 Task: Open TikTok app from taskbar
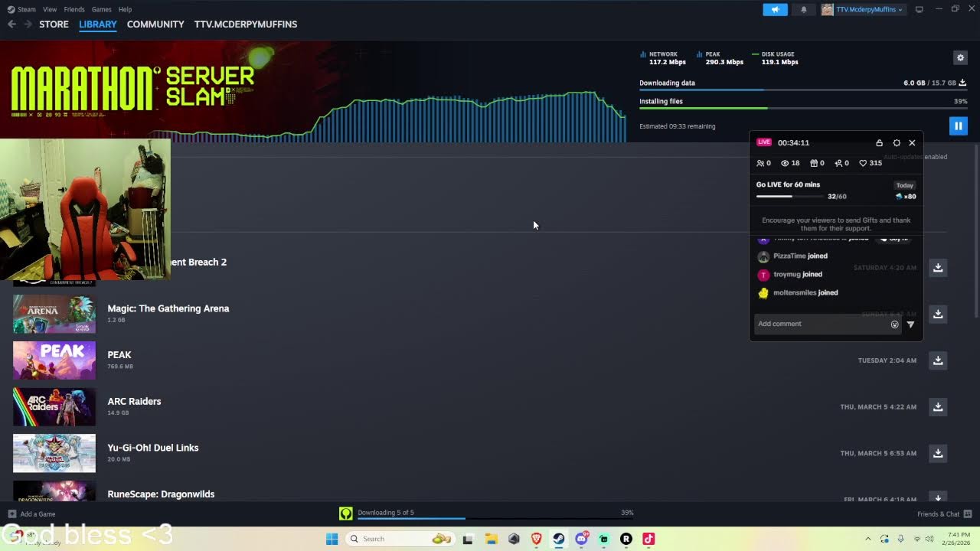[x=648, y=539]
